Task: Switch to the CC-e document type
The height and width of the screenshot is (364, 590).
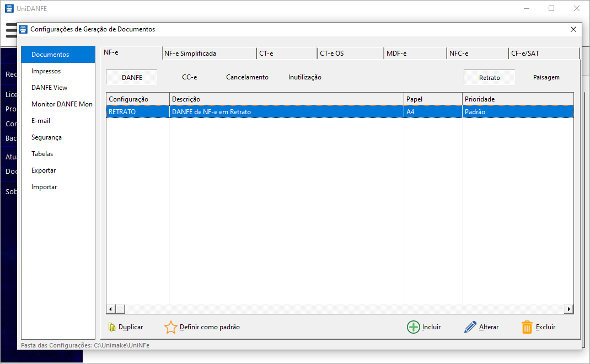Action: (189, 77)
